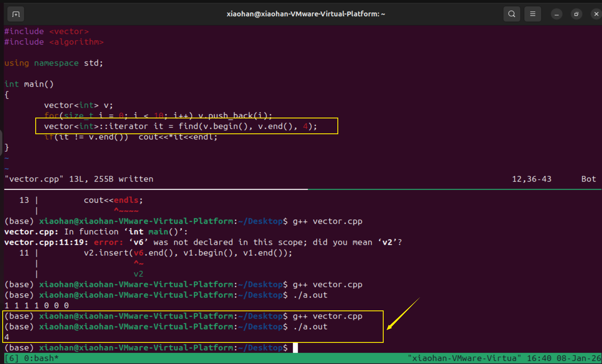
Task: Open a new terminal tab
Action: click(x=16, y=14)
